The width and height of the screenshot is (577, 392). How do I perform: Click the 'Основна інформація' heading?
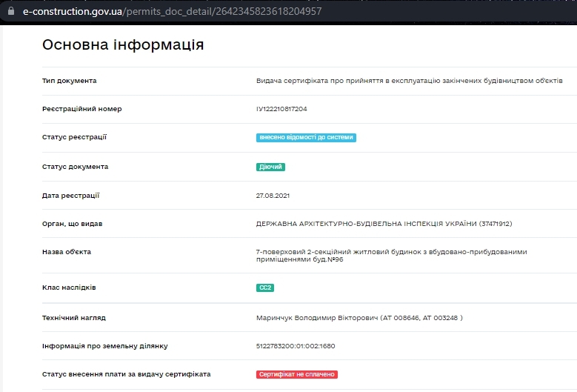(123, 44)
